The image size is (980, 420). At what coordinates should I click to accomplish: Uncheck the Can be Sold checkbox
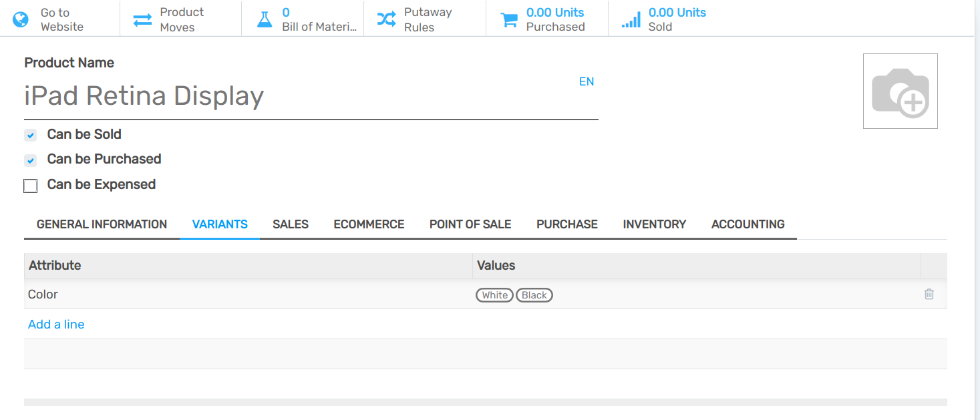click(x=30, y=136)
